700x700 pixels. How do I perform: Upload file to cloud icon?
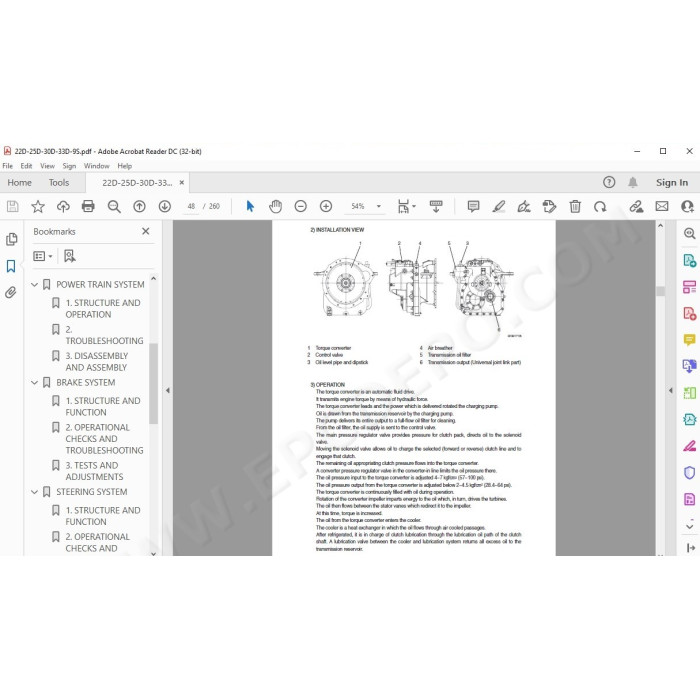[x=63, y=206]
